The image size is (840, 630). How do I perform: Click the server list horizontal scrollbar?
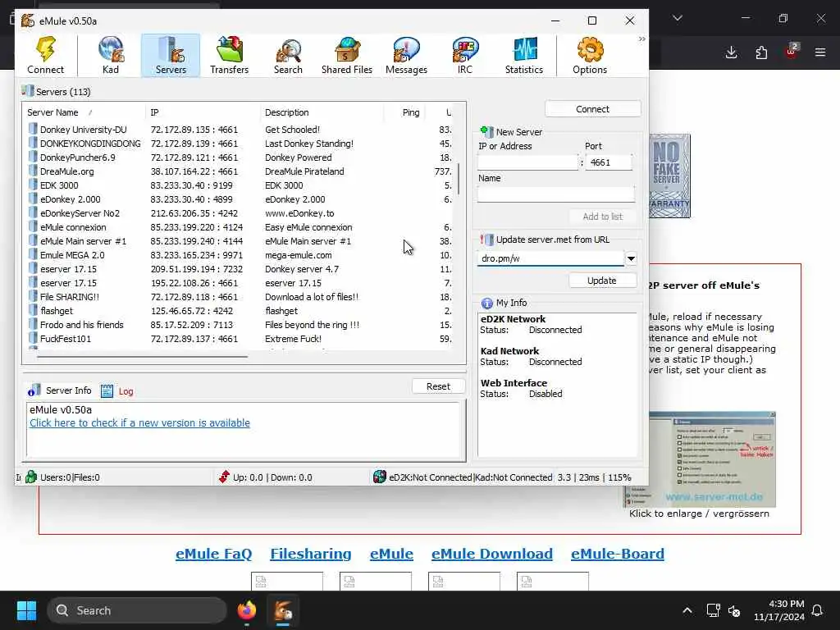[142, 356]
